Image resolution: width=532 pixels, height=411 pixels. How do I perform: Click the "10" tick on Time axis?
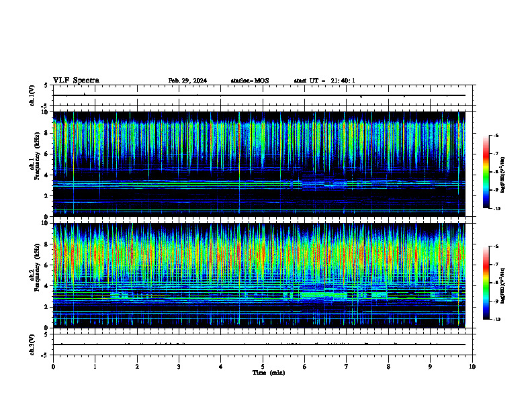(x=472, y=367)
